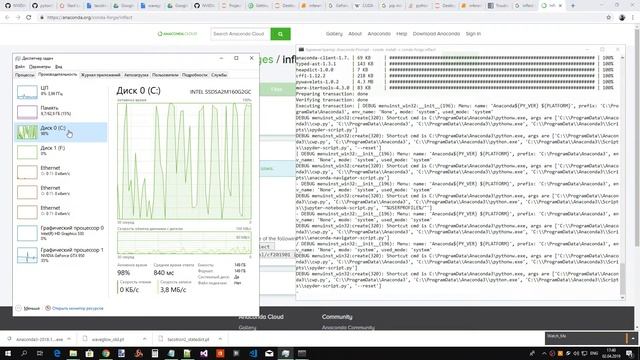Select the Memory graph in Task Manager

coord(61,112)
